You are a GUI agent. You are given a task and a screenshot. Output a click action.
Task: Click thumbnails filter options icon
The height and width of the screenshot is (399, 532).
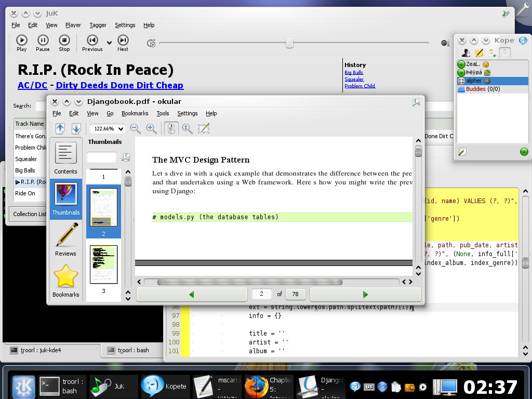(x=126, y=157)
